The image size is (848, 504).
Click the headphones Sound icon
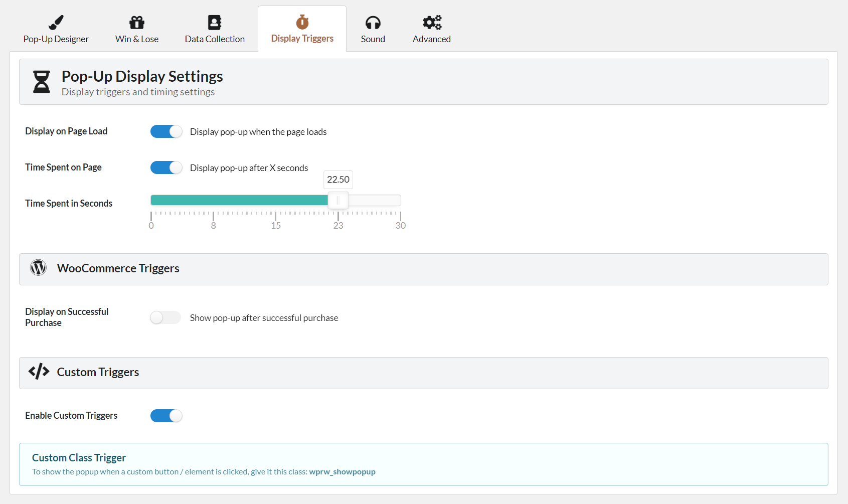click(373, 23)
